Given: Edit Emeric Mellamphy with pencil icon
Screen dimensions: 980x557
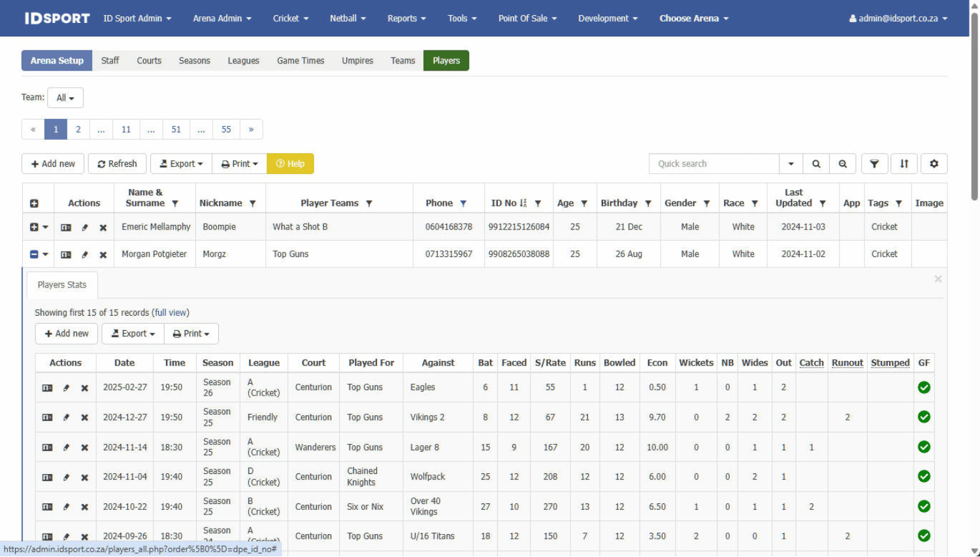Looking at the screenshot, I should 84,228.
